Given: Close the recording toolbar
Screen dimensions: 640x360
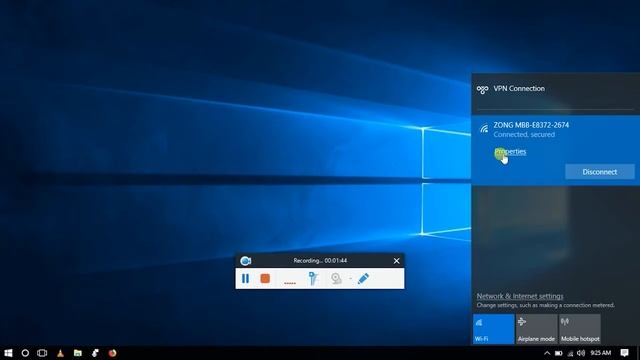Looking at the screenshot, I should [396, 261].
